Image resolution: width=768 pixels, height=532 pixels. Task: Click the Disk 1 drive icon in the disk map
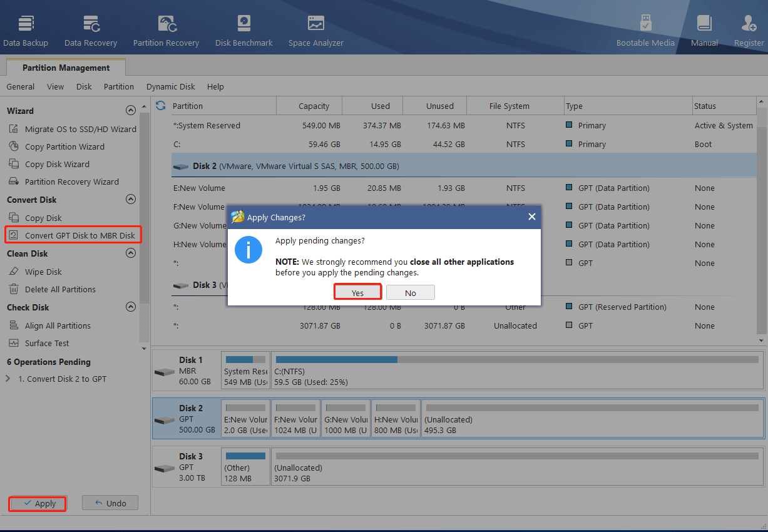coord(165,371)
